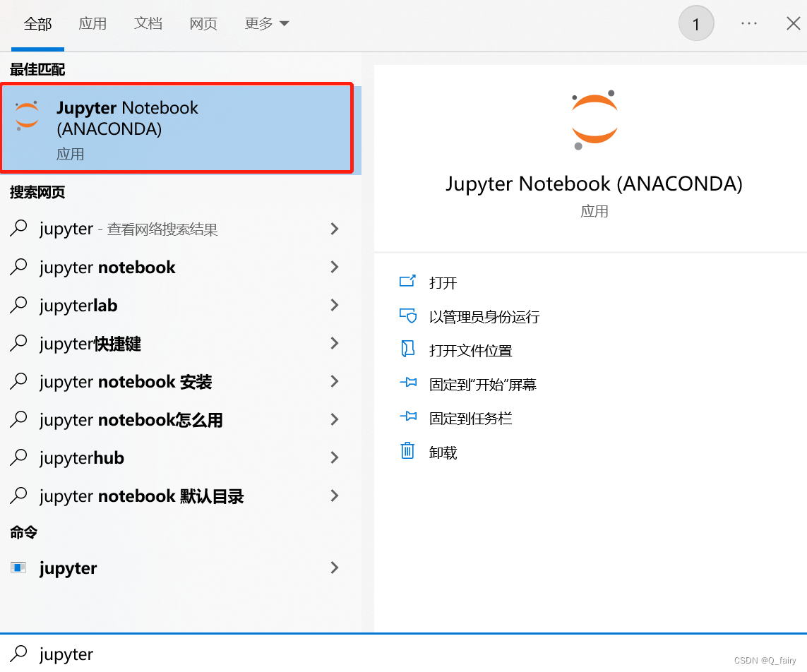Switch to the 文档 tab
807x672 pixels.
point(148,24)
